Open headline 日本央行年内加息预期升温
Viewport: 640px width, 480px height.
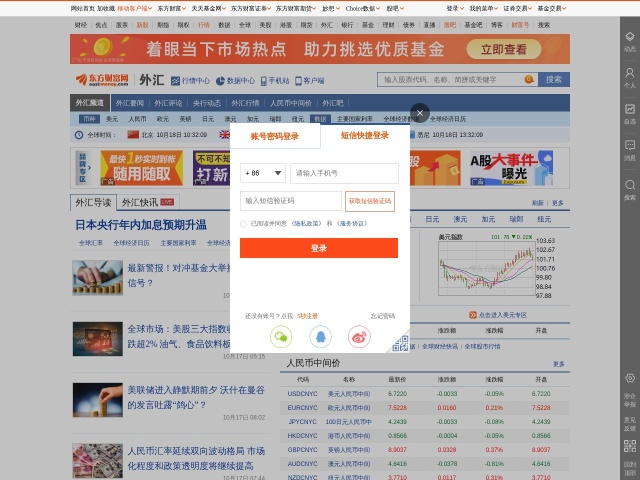(141, 225)
